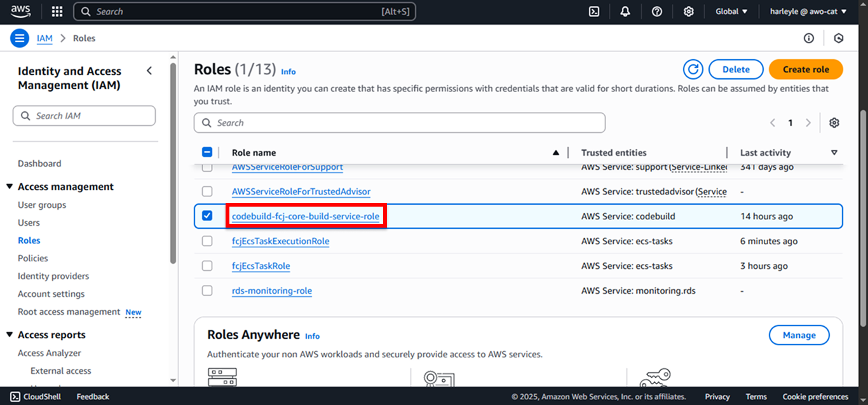Screen dimensions: 868x405
Task: Open AWSServiceRoleForTrustedAdvisor link
Action: tap(301, 191)
